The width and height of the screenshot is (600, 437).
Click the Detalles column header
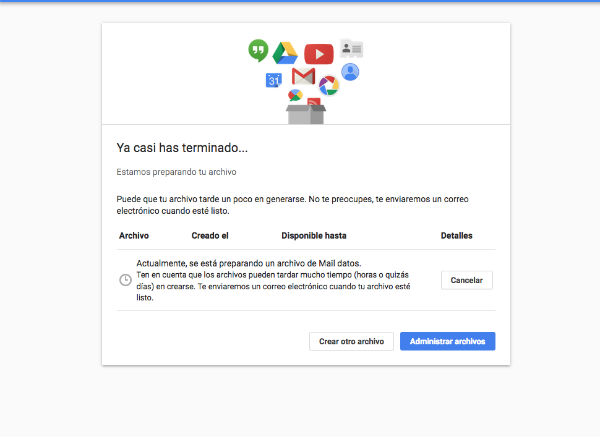tap(457, 236)
